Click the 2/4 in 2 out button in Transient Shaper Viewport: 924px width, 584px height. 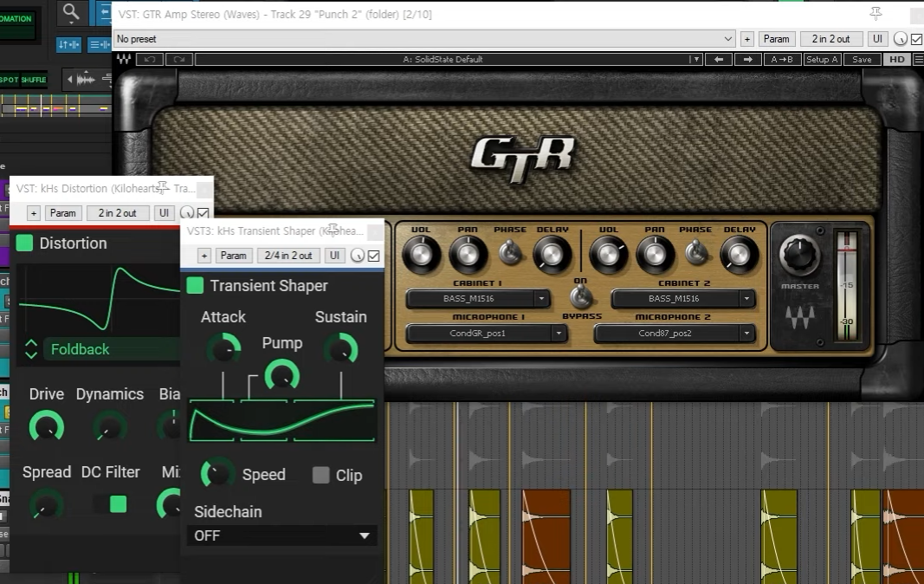coord(288,256)
